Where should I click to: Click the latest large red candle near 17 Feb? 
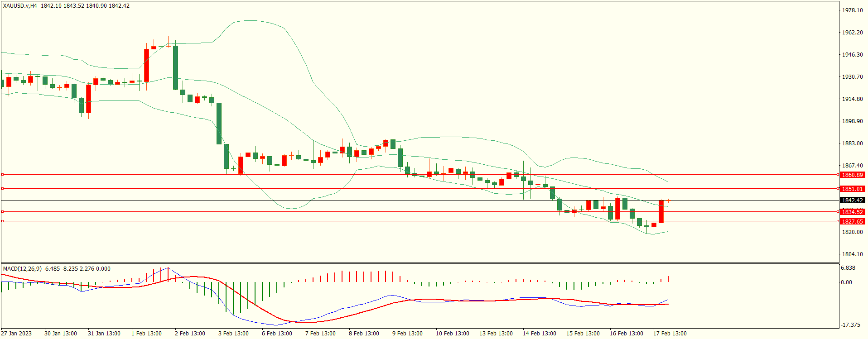661,211
